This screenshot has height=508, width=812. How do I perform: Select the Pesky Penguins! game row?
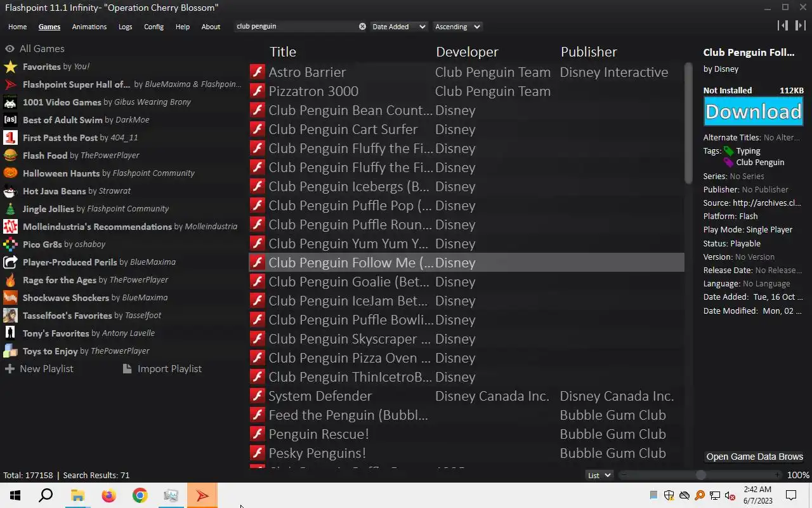(466, 453)
